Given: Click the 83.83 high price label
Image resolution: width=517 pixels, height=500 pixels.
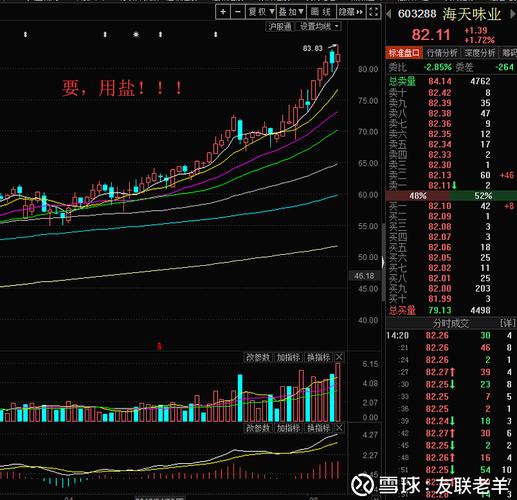Looking at the screenshot, I should click(313, 48).
